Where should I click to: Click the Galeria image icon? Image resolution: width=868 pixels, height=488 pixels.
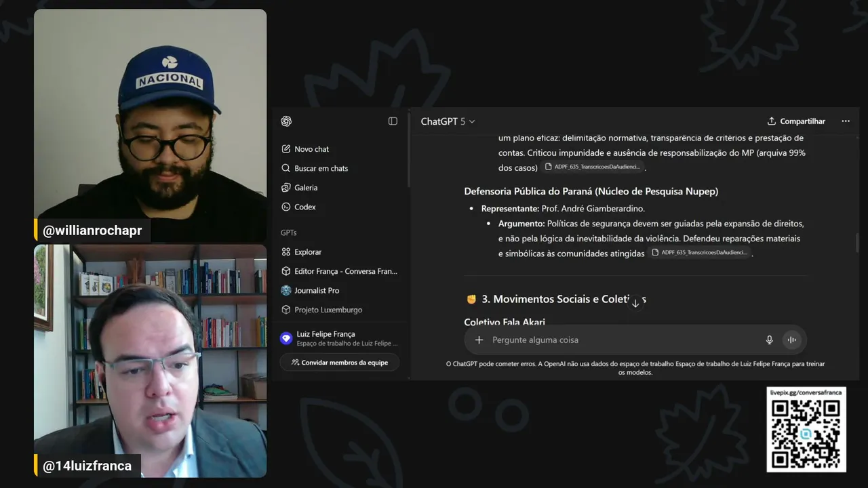(286, 188)
